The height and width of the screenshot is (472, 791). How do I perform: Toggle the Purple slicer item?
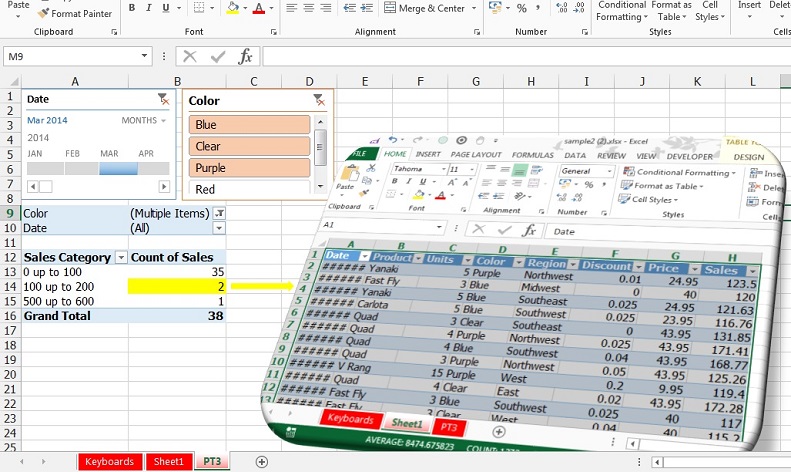point(249,168)
